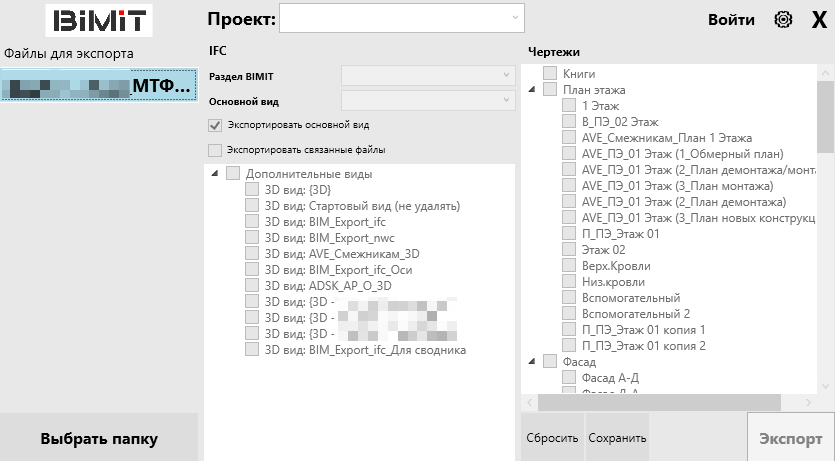Check the 3D вид: BIM_Export_ifc box

pyautogui.click(x=252, y=222)
